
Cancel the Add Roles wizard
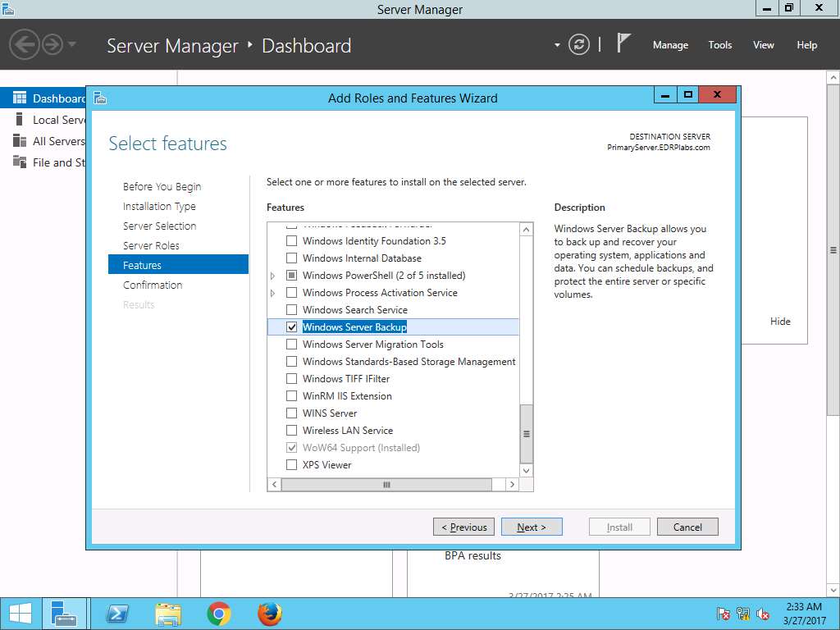tap(687, 527)
